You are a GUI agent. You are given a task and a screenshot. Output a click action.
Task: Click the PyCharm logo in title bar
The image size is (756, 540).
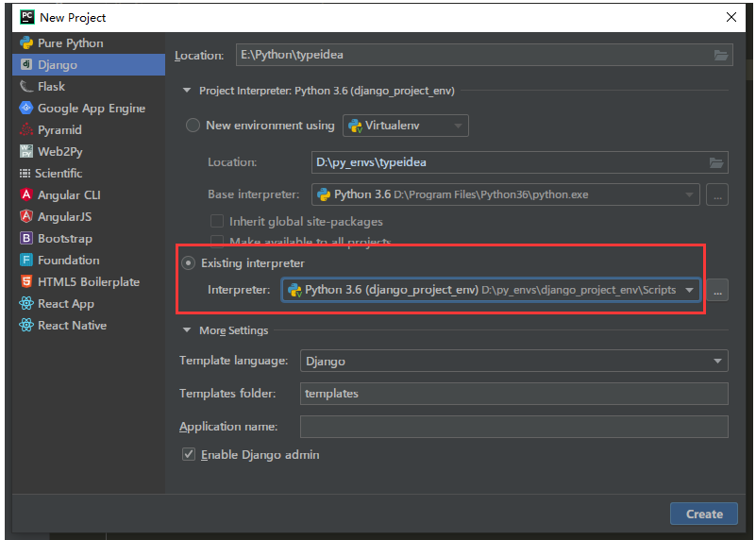27,17
